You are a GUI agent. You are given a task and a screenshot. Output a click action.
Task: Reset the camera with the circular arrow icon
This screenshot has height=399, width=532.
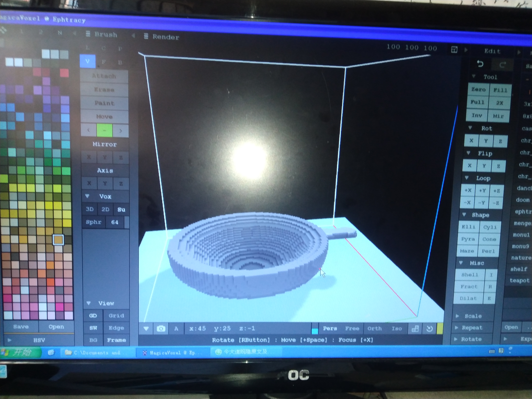coord(429,329)
